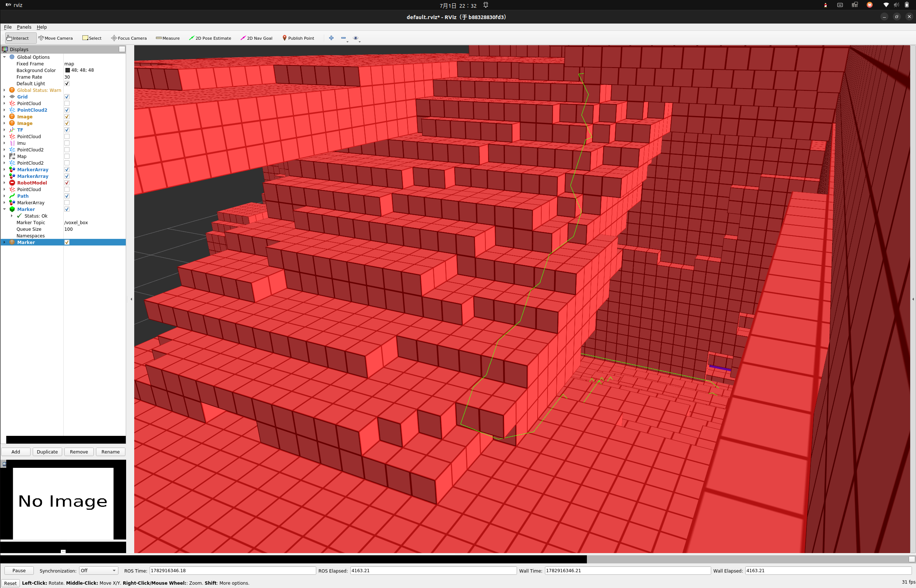Click the PointCloud2 display icon above Image
The width and height of the screenshot is (916, 588).
[12, 110]
